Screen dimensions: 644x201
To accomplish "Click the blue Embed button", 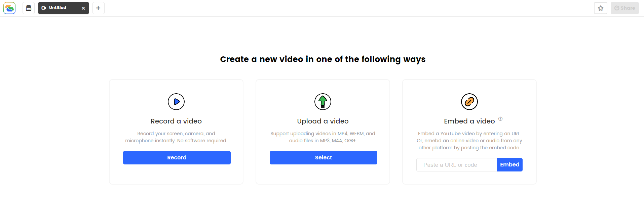I will click(510, 165).
